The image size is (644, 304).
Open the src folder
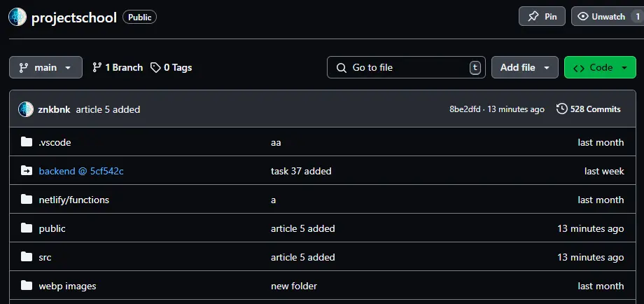pyautogui.click(x=45, y=257)
